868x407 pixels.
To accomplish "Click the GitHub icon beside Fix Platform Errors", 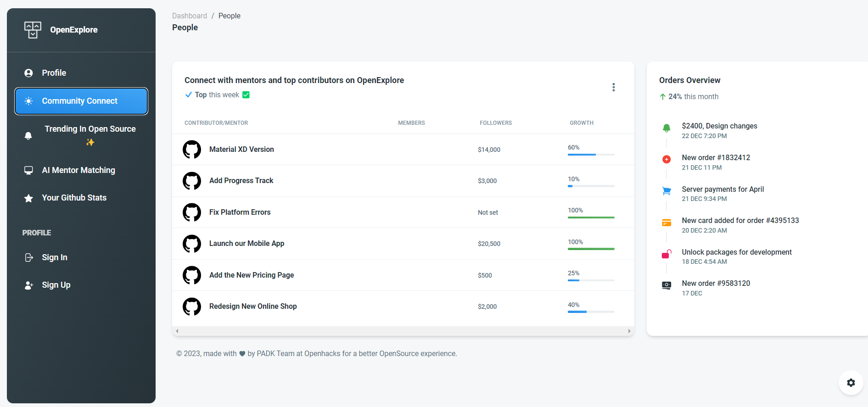I will (x=192, y=212).
